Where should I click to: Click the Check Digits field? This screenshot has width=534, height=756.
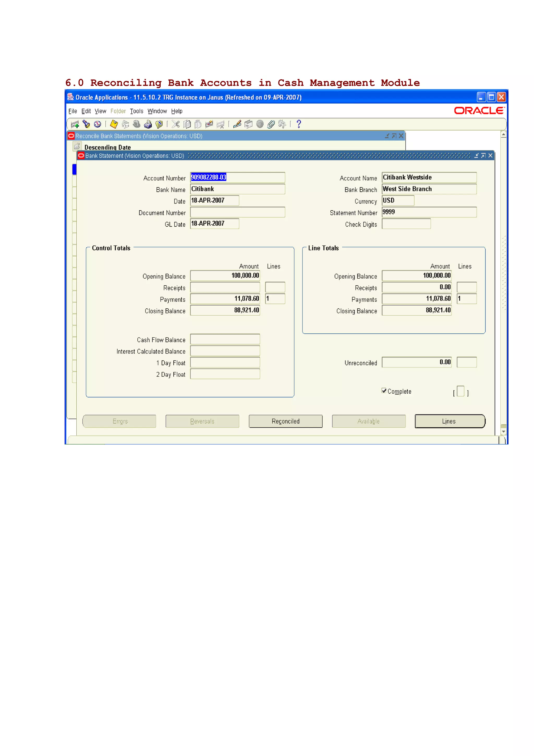[406, 224]
